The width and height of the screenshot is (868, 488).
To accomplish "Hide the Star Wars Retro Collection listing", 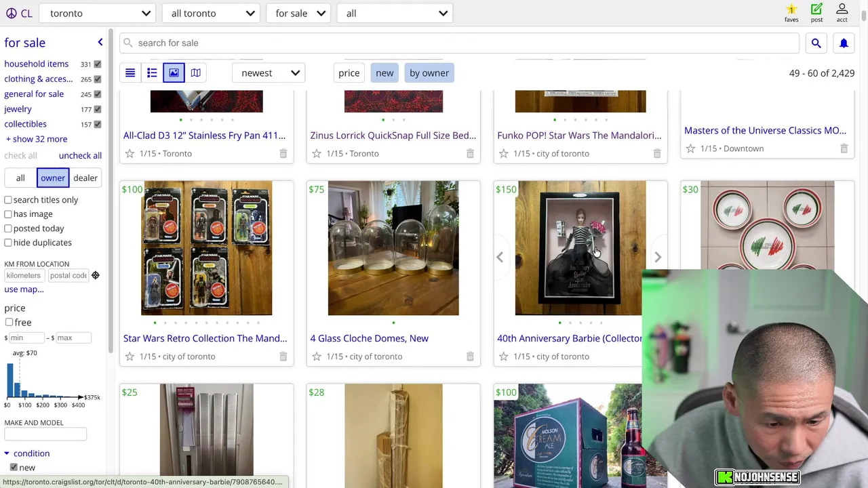I will pyautogui.click(x=283, y=357).
